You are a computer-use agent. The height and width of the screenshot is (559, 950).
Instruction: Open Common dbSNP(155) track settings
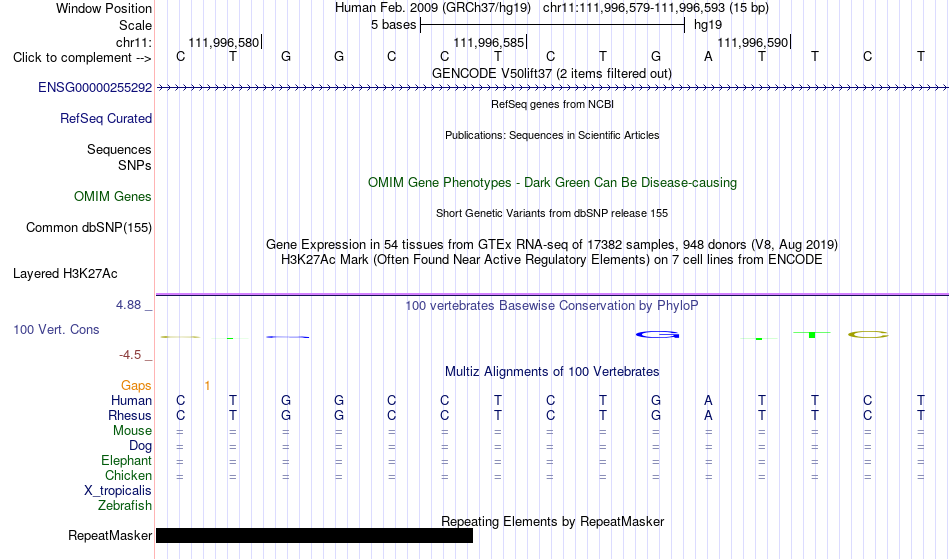coord(89,228)
